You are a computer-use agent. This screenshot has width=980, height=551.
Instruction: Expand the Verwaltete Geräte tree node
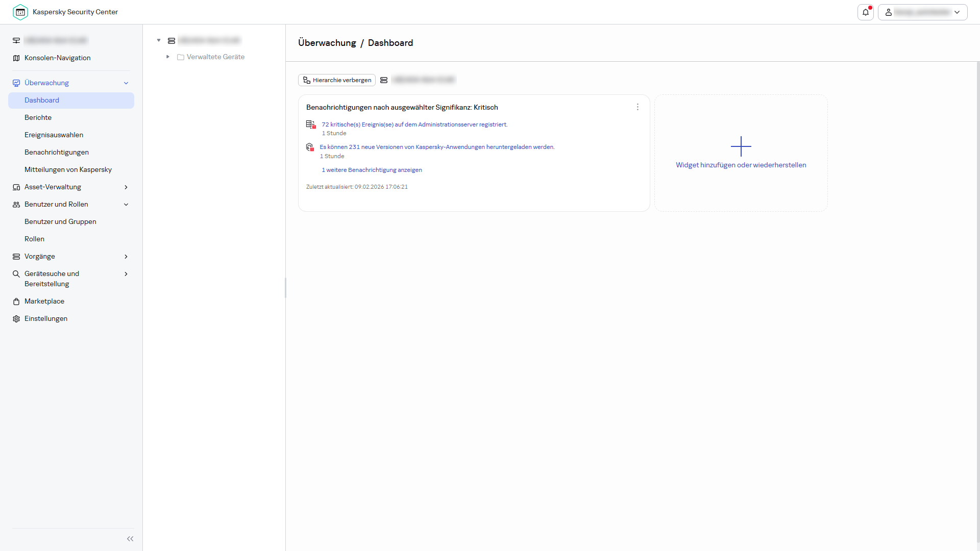point(167,57)
